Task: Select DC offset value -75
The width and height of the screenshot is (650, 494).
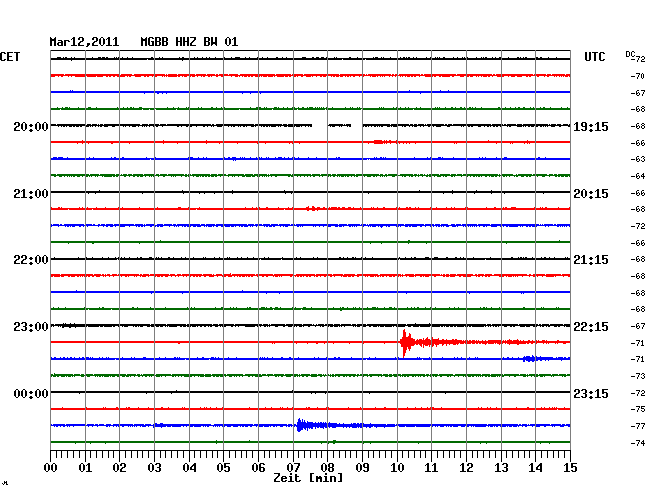Action: [638, 409]
